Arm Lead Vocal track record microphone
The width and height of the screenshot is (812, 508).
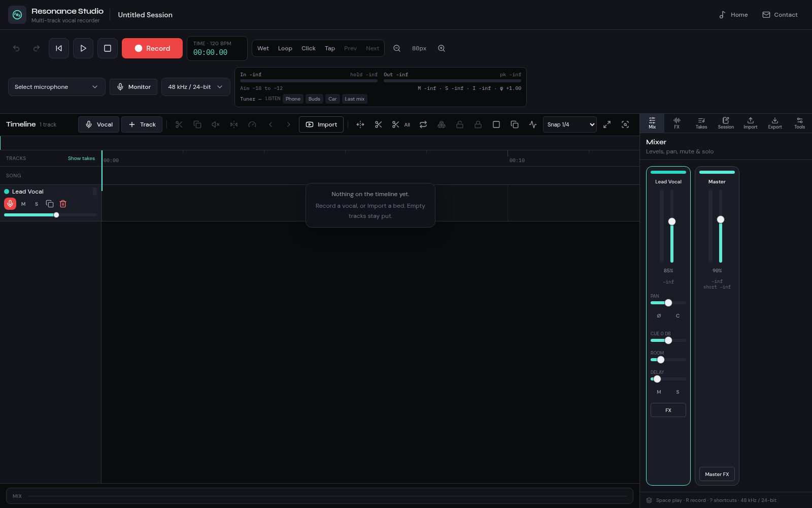[x=10, y=204]
